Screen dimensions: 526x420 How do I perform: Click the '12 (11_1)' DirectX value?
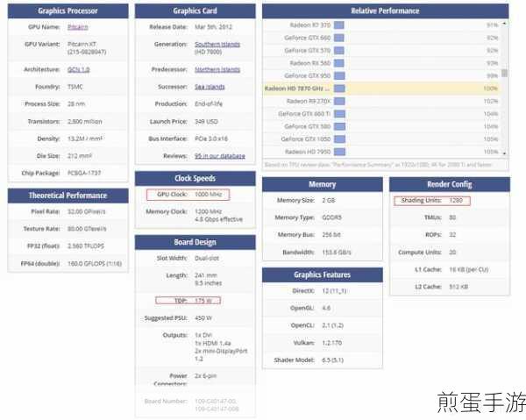(x=334, y=291)
